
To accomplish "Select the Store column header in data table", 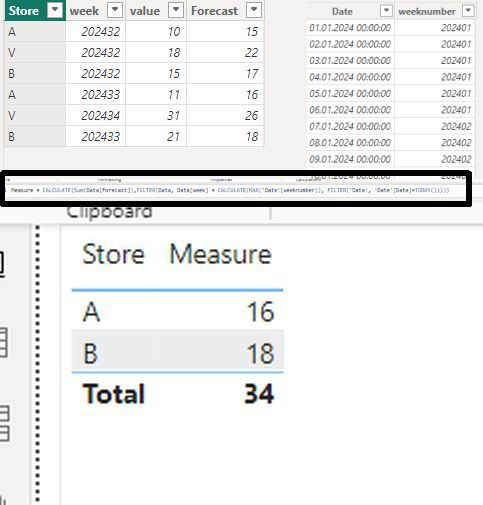I will 35,11.
